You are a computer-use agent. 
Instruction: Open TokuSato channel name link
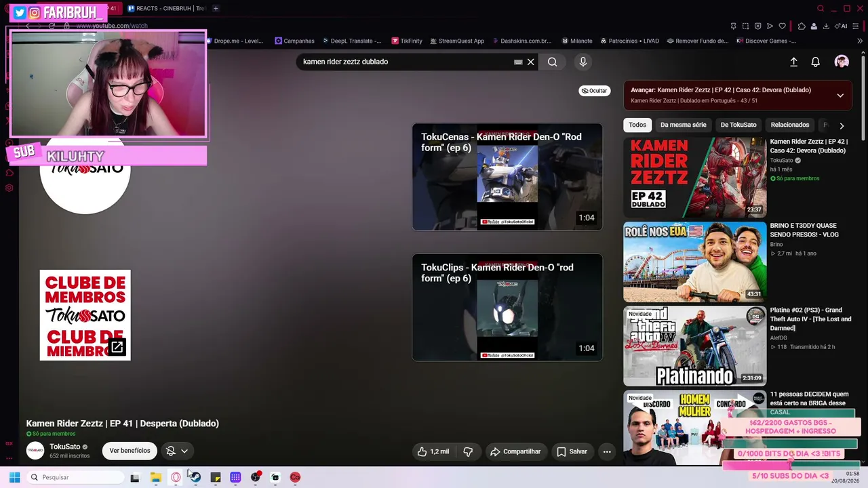point(65,447)
